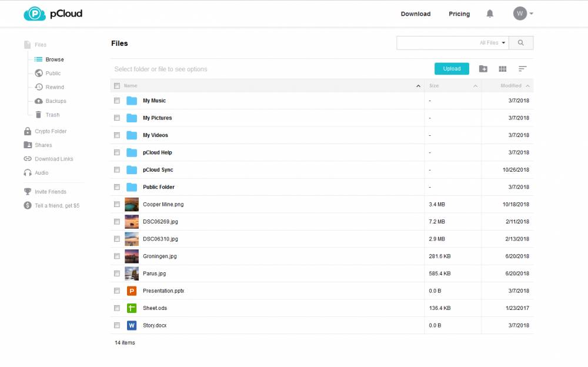Click the Audio headphones icon
The height and width of the screenshot is (367, 588).
click(28, 172)
